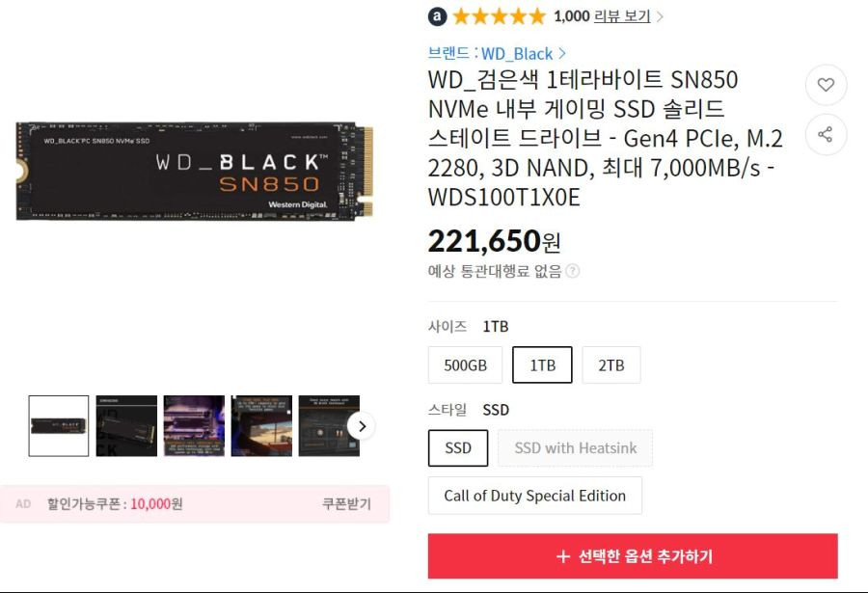
Task: Choose SSD with Heatsink style
Action: (x=575, y=448)
